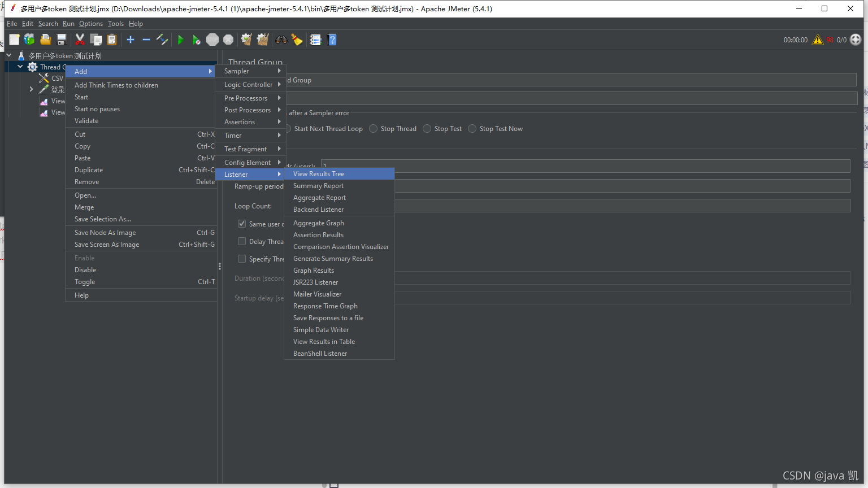The height and width of the screenshot is (488, 868).
Task: Open the Run menu
Action: coord(68,24)
